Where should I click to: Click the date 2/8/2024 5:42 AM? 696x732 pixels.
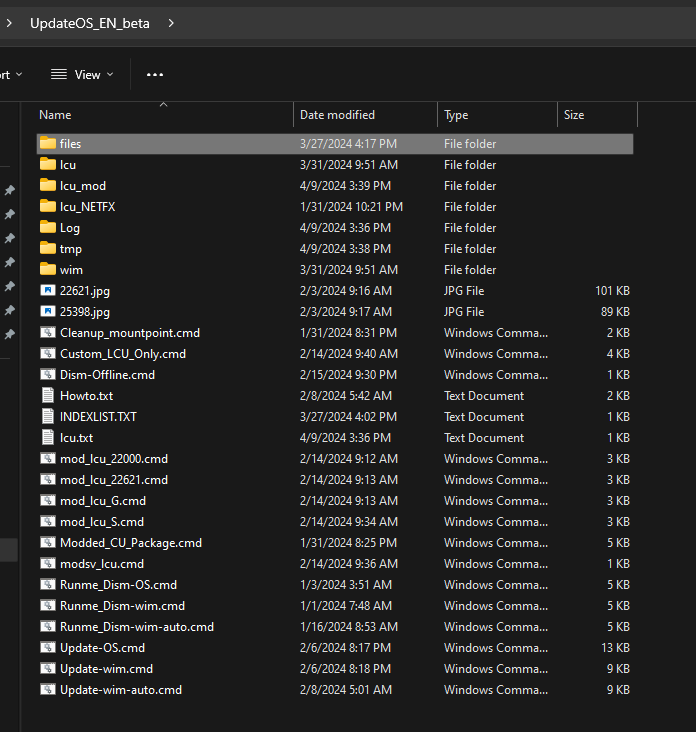[x=345, y=396]
